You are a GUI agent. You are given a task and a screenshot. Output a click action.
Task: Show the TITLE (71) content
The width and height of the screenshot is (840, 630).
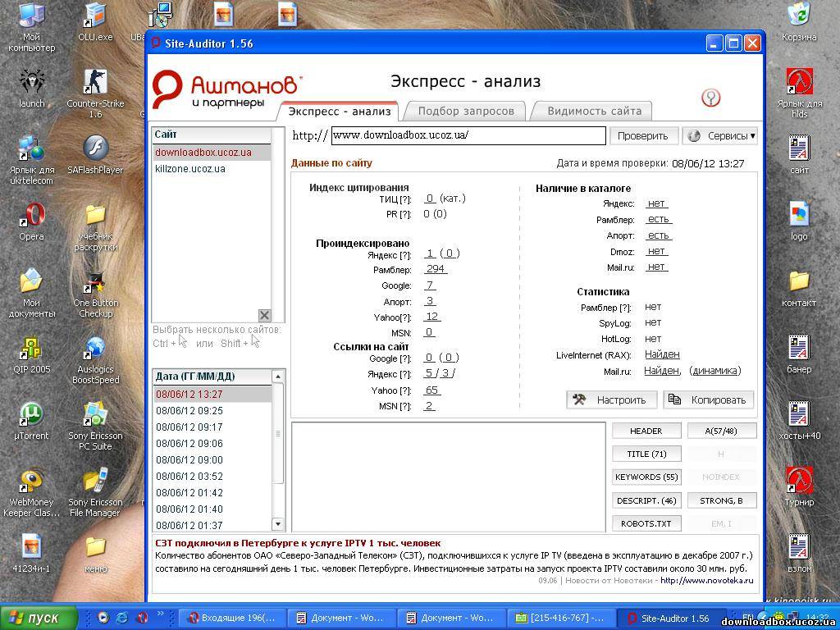coord(646,454)
